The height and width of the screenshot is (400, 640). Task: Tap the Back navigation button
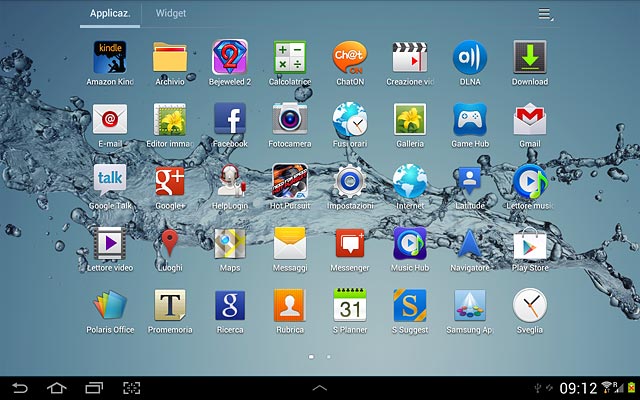point(19,387)
